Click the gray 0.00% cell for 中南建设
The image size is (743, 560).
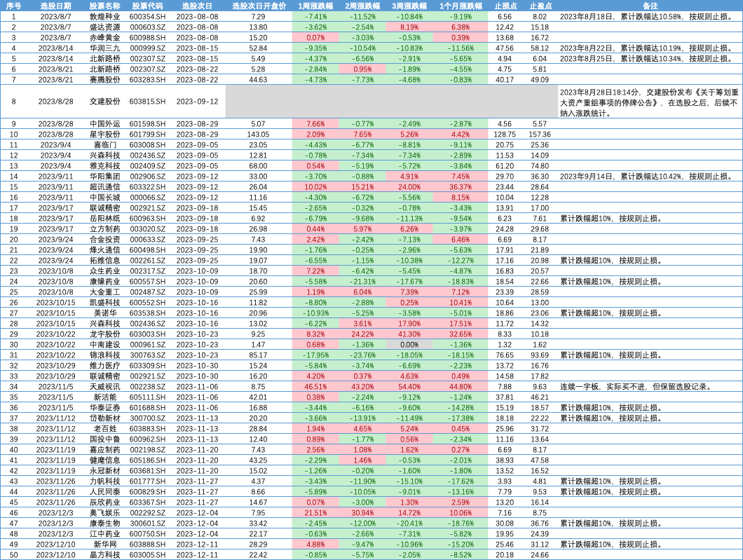tap(409, 344)
